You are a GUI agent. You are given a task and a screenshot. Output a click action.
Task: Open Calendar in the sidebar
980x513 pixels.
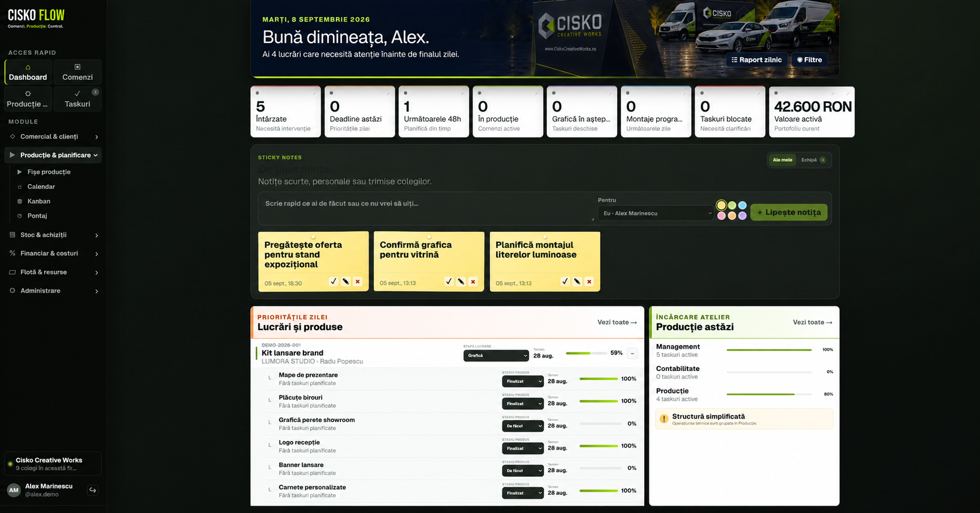[41, 187]
